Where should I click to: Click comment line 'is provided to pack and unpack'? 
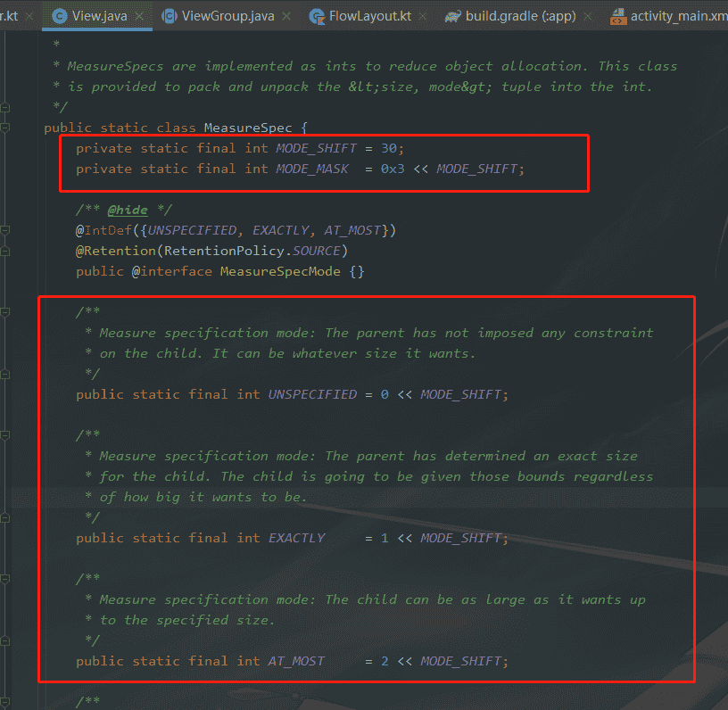360,87
